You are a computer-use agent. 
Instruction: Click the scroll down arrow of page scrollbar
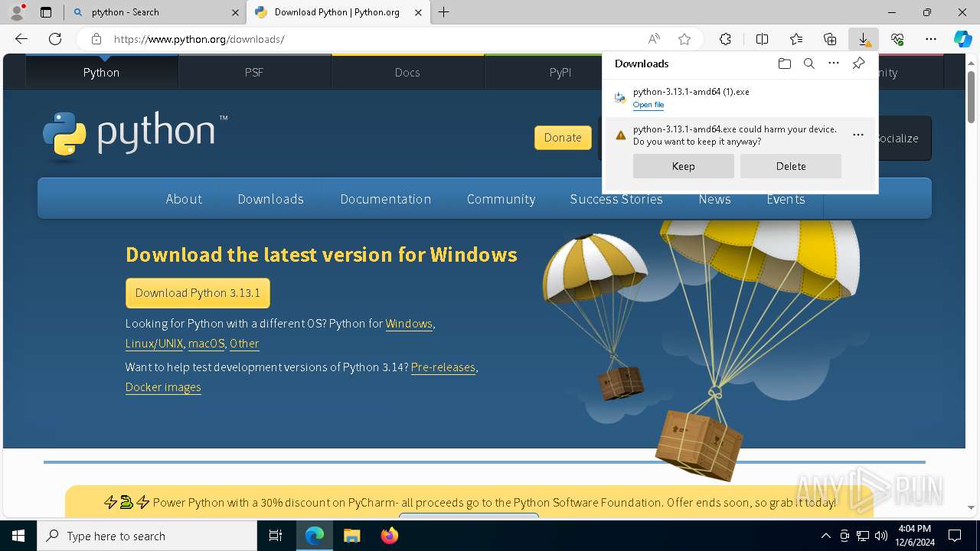pyautogui.click(x=972, y=507)
